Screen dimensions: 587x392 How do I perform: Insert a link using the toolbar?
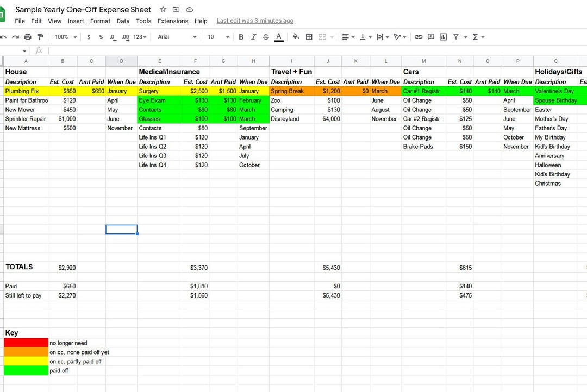tap(418, 37)
